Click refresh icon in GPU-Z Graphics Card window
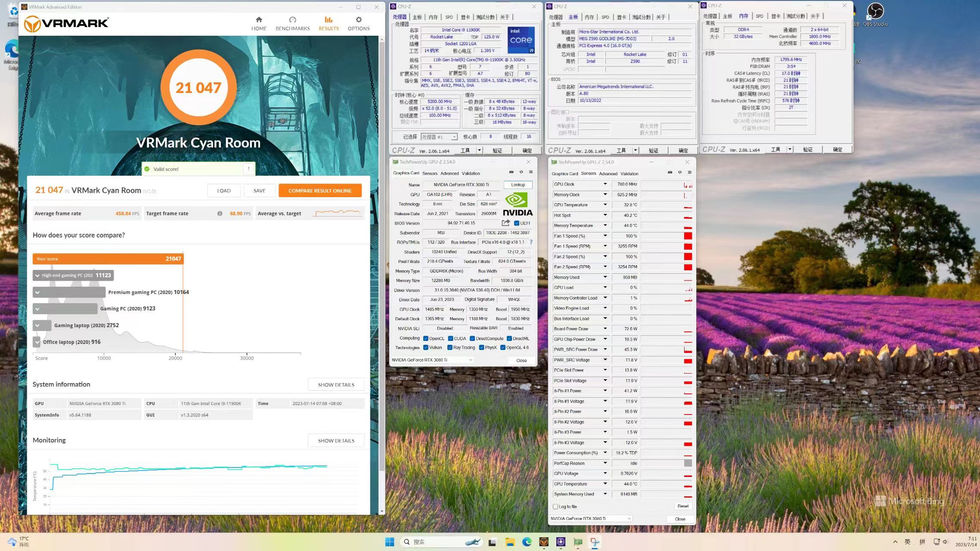 coord(521,172)
